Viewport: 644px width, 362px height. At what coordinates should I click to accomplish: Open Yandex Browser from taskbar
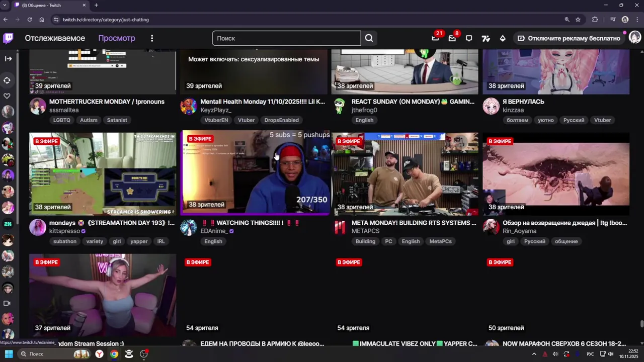(100, 354)
